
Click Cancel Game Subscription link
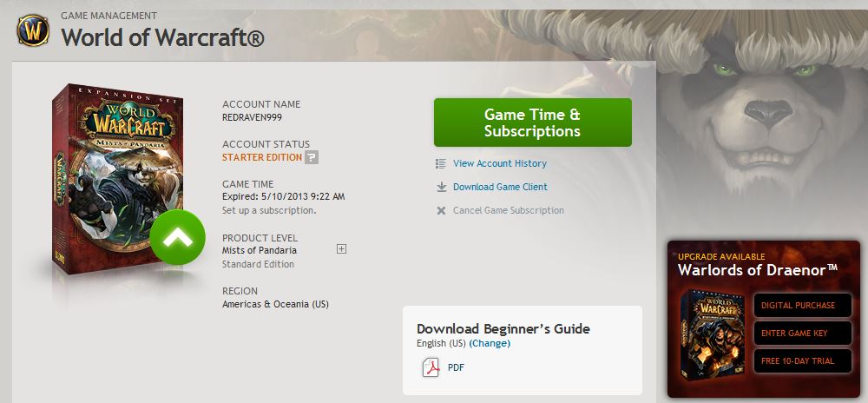[509, 210]
